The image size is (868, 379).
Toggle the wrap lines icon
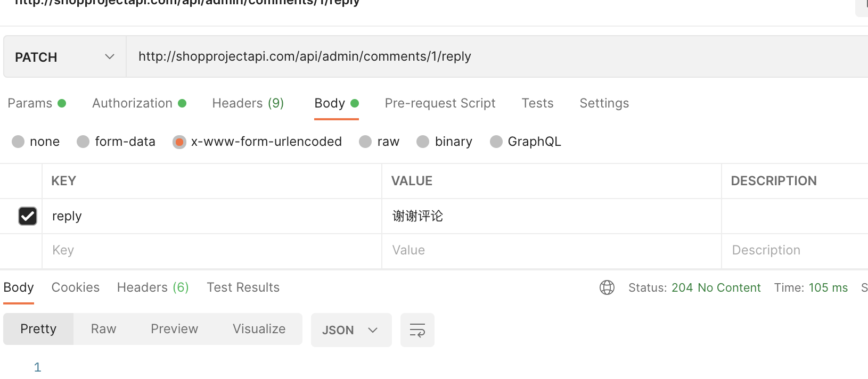417,330
